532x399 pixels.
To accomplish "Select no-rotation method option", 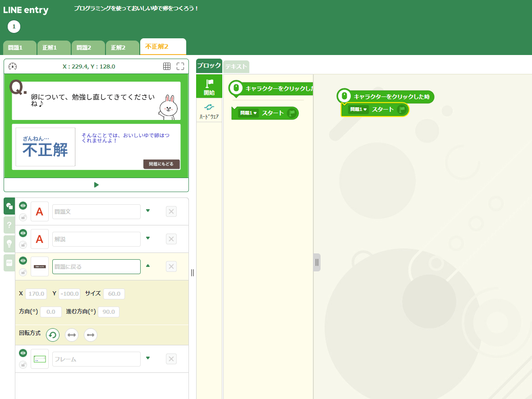I will [x=91, y=335].
